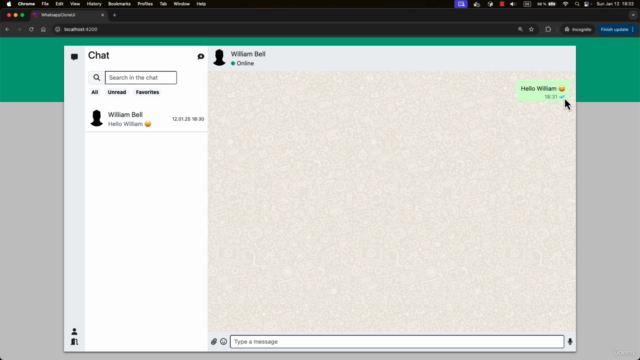Expand the tab search dropdown arrow
Viewport: 640px width, 360px height.
pos(633,15)
